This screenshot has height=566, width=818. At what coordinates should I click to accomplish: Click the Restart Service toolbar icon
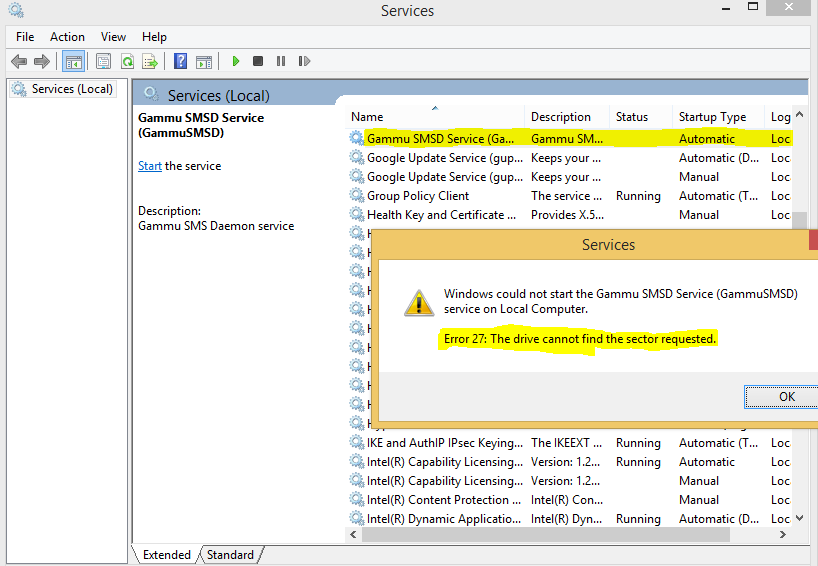tap(304, 62)
